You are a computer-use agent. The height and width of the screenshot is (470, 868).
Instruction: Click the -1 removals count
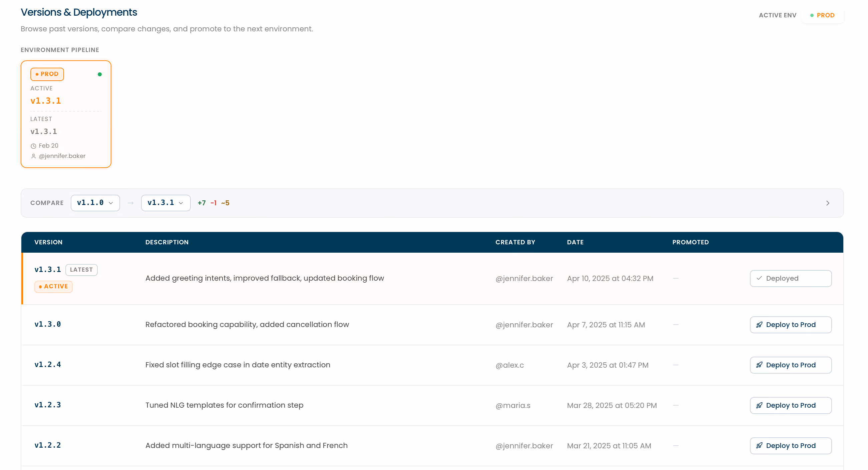click(213, 203)
